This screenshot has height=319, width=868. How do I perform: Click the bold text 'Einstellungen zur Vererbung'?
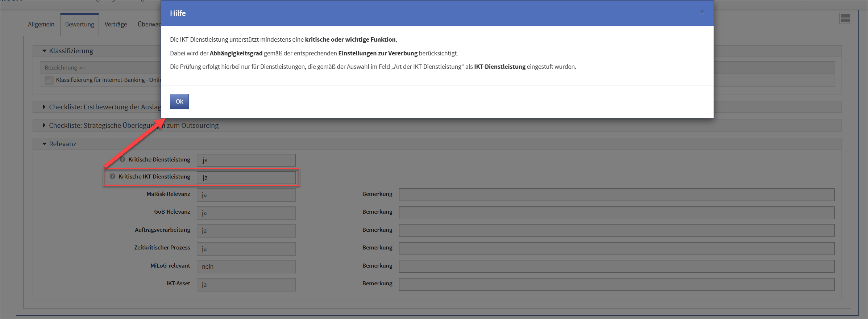(x=378, y=53)
